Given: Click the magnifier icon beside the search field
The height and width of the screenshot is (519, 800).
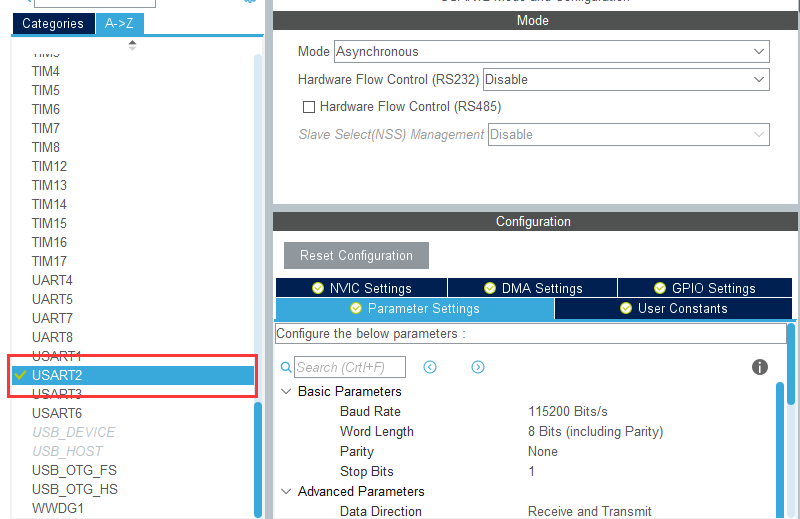Looking at the screenshot, I should coord(286,368).
